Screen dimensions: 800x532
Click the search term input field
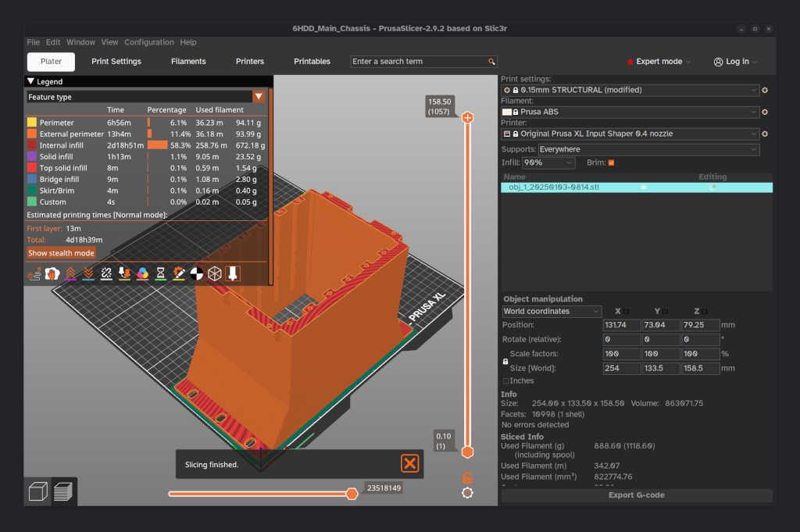[x=419, y=62]
